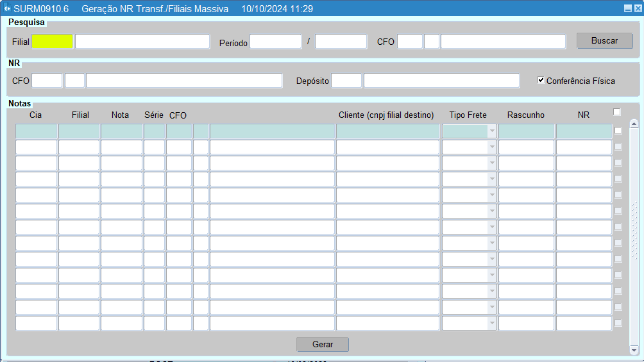Click the CFO code field in NR section
Screen dimensions: 644x362
point(47,81)
